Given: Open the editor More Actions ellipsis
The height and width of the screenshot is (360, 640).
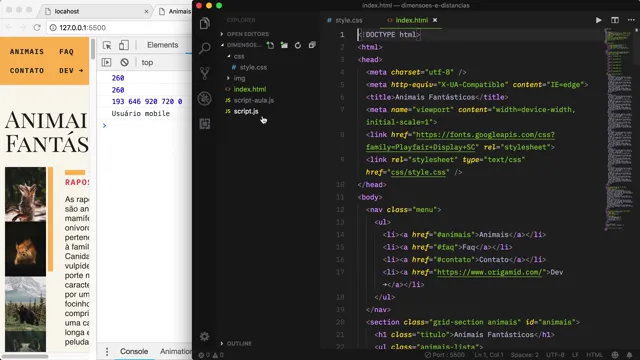Looking at the screenshot, I should click(x=631, y=20).
